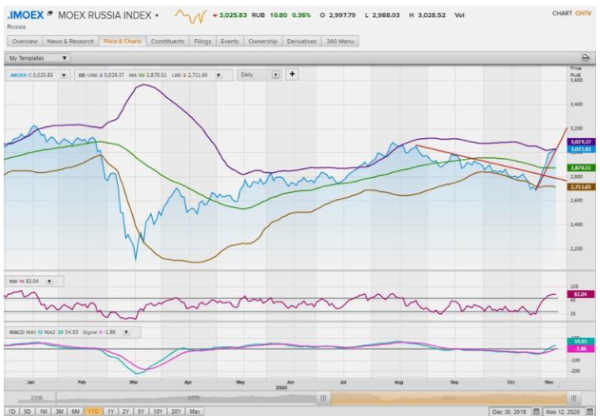Expand the MOEX Russia Index name dropdown arrow

(x=157, y=17)
